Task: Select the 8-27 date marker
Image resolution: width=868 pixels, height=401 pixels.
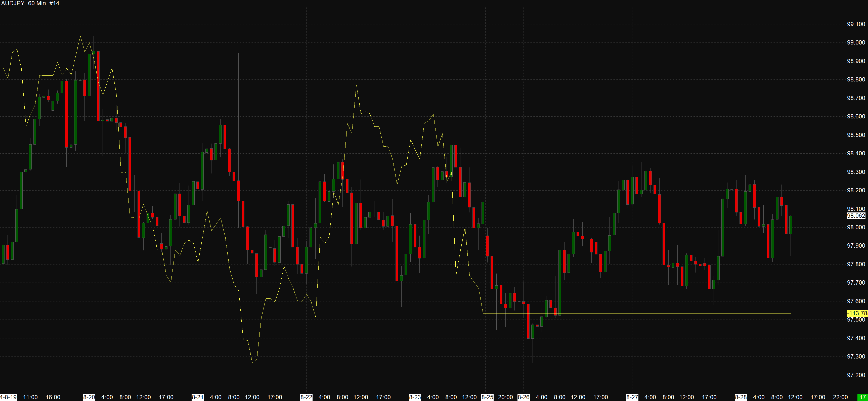Action: tap(632, 397)
